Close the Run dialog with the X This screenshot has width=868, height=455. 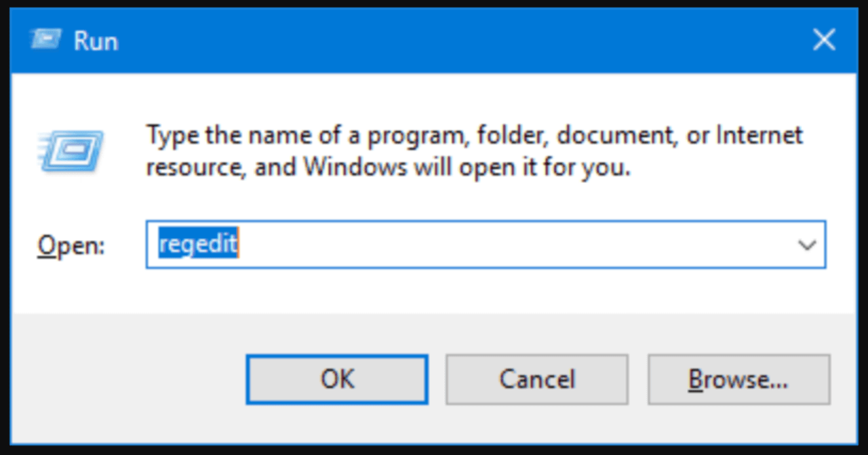[x=824, y=40]
